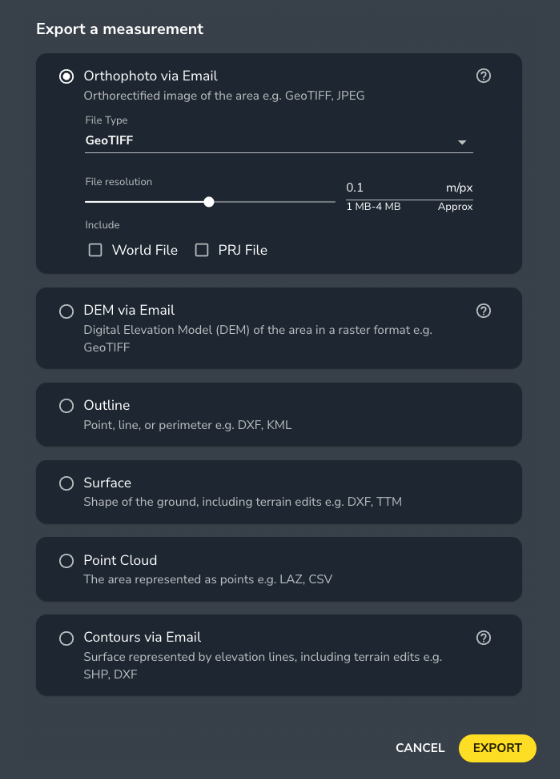Image resolution: width=560 pixels, height=779 pixels.
Task: Click the CANCEL button
Action: coord(420,748)
